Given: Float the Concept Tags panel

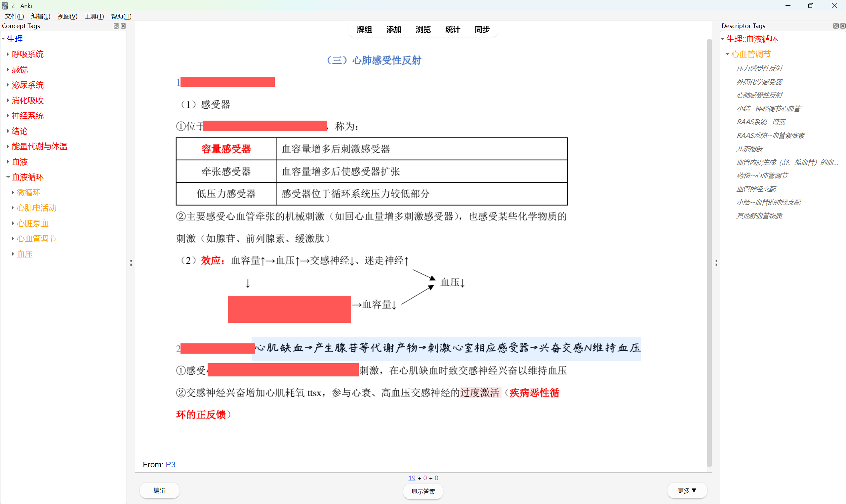Looking at the screenshot, I should click(x=116, y=26).
